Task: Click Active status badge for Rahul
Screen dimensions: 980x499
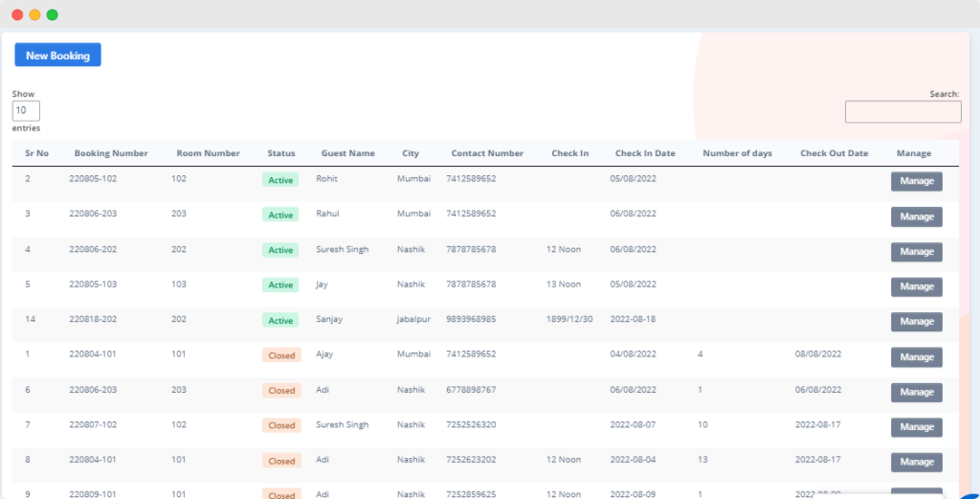Action: tap(280, 215)
